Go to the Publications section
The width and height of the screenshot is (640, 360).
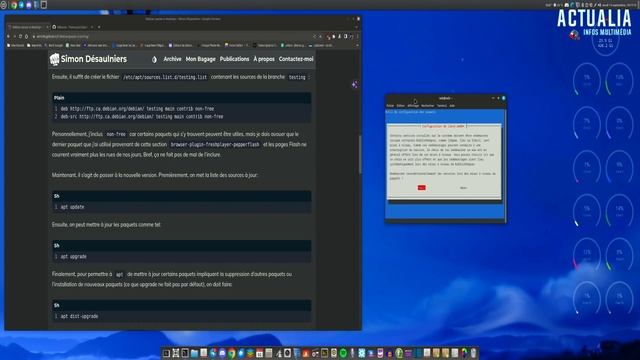click(x=234, y=59)
